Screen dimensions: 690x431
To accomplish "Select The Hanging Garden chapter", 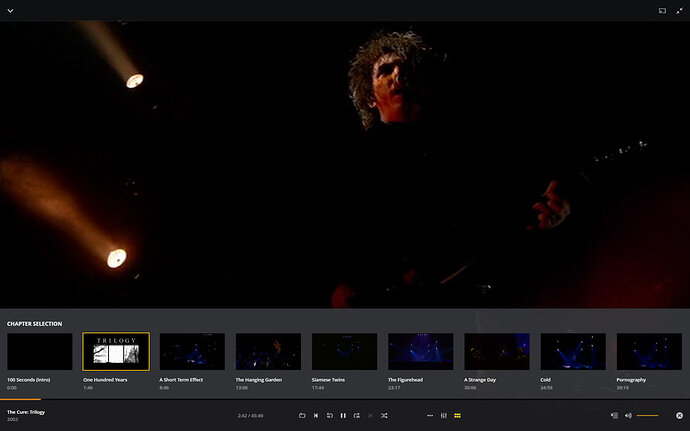I will tap(268, 351).
